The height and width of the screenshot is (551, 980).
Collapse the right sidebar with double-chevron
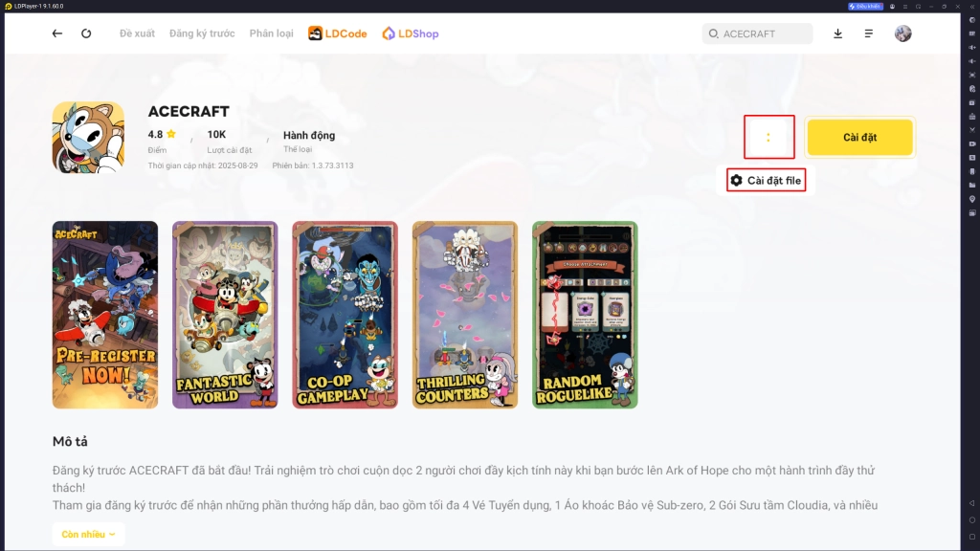pyautogui.click(x=972, y=7)
